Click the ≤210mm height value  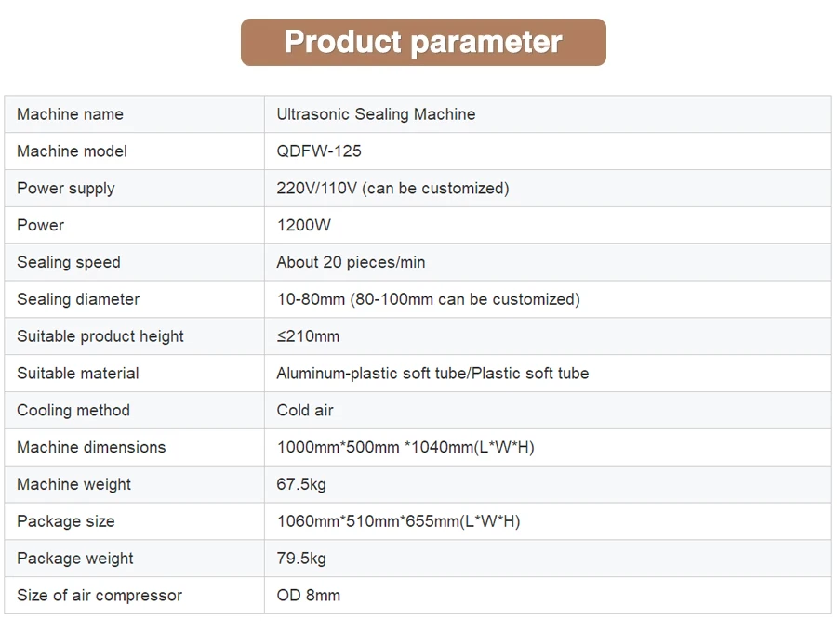point(308,336)
